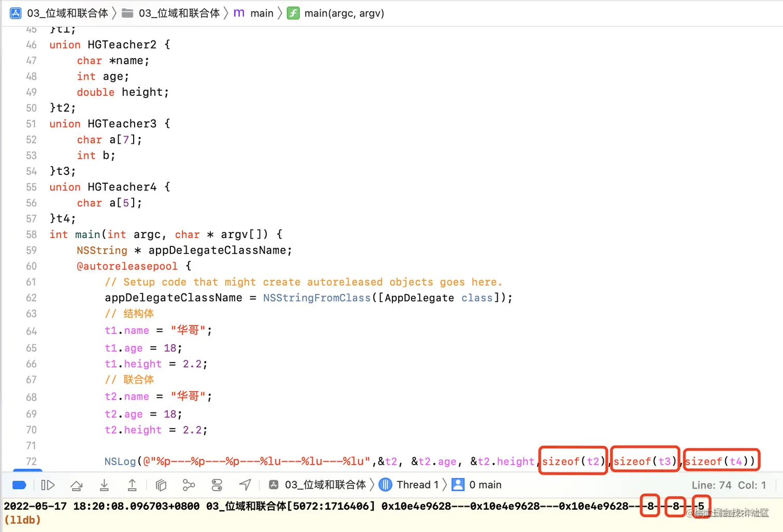Click the 'Line: 74 Col: 1' indicator
Viewport: 783px width, 532px height.
729,485
